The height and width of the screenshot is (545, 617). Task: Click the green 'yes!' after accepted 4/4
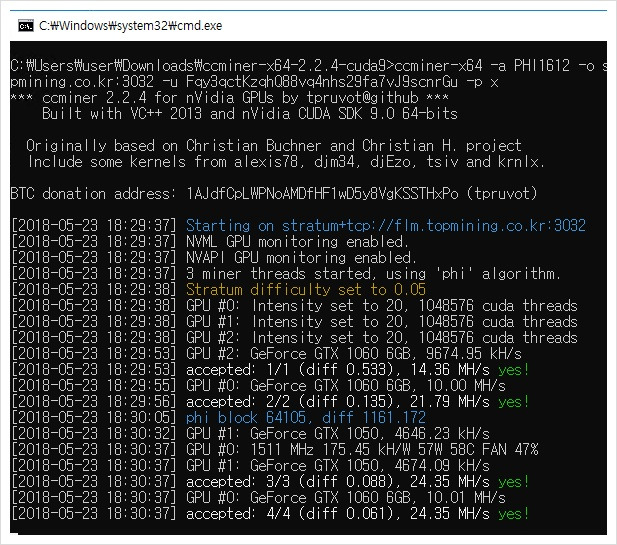click(x=514, y=514)
